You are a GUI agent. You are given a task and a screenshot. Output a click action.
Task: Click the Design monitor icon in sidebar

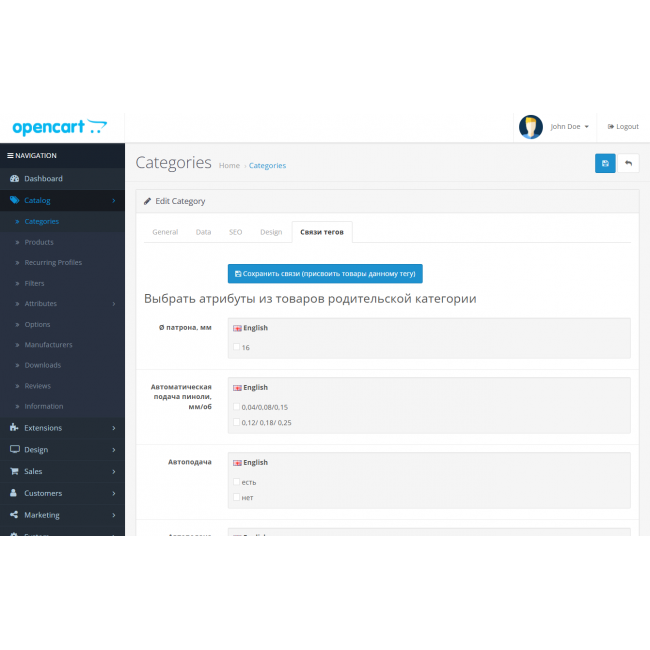click(14, 450)
